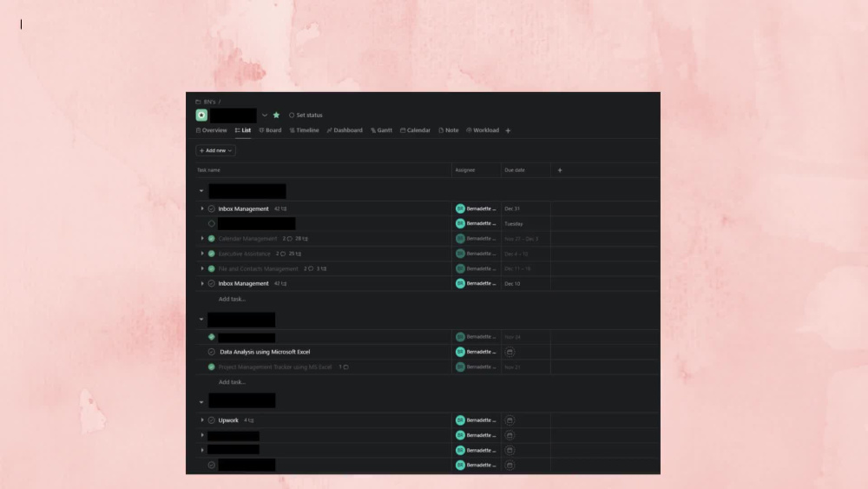Add a new view tab with plus
Image resolution: width=868 pixels, height=489 pixels.
tap(508, 130)
